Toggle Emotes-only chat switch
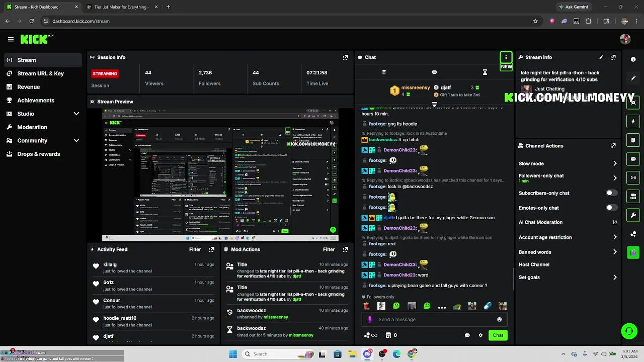644x362 pixels. tap(611, 208)
